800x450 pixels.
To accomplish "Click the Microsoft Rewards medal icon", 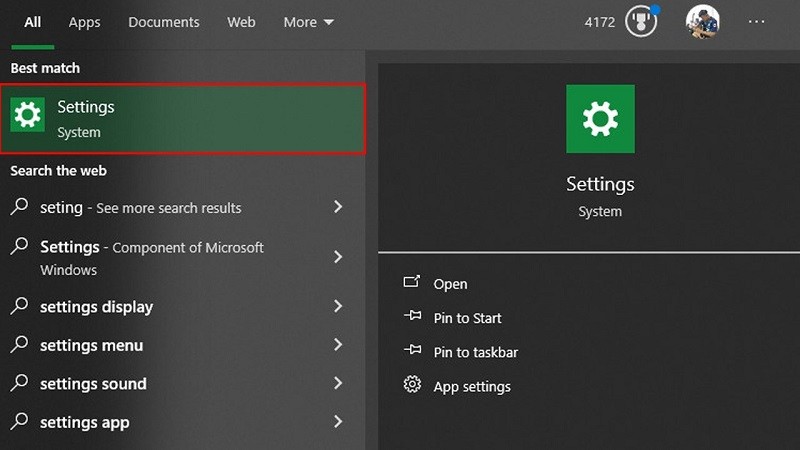I will (x=641, y=22).
